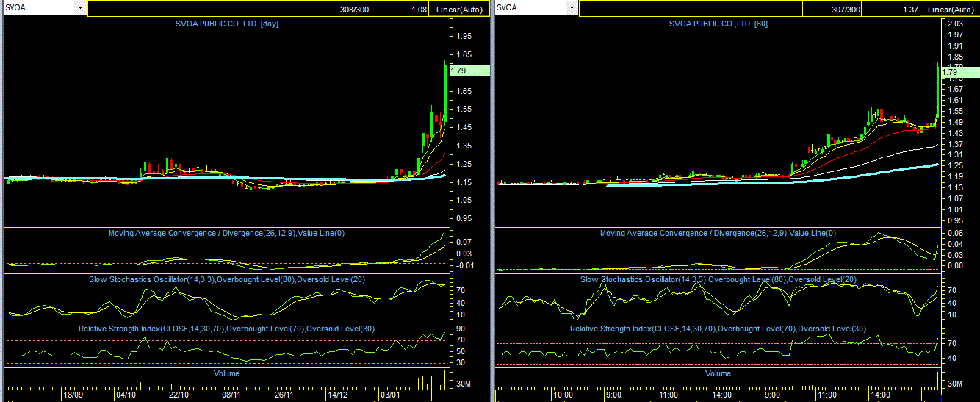Click the SVOA symbol field in the 60-minute chart
Viewport: 980px width, 402px height.
[530, 8]
